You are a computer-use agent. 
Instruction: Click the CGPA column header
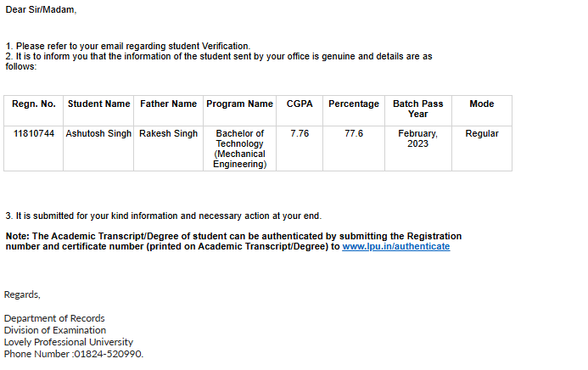pos(300,104)
